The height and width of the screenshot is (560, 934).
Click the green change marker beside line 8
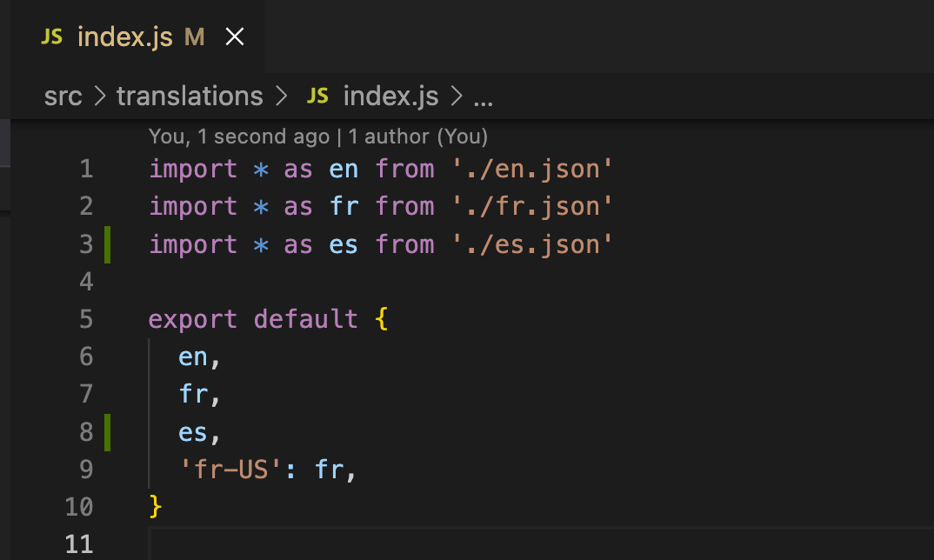coord(108,432)
